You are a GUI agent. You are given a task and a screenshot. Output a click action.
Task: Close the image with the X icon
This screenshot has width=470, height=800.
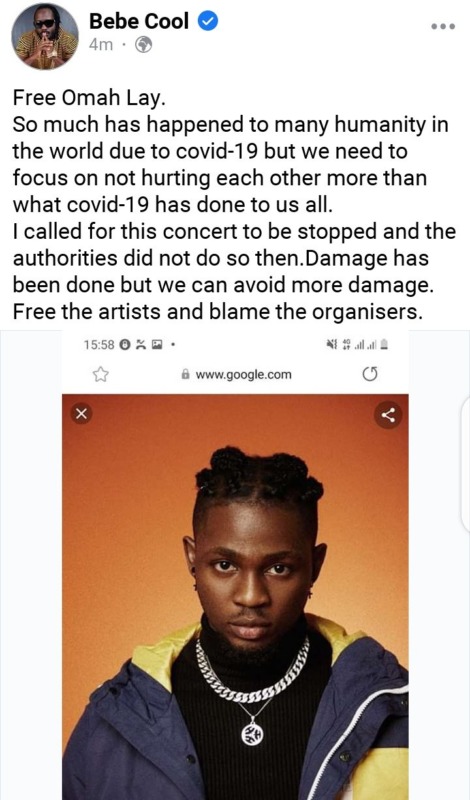click(x=81, y=414)
